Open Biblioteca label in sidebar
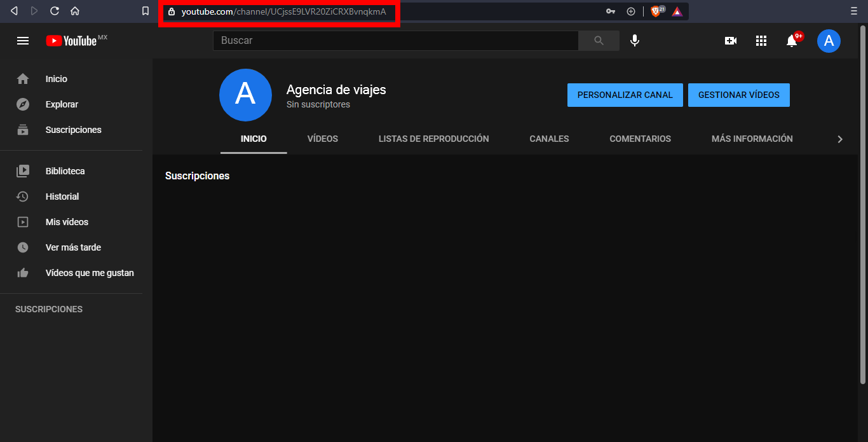 tap(65, 171)
